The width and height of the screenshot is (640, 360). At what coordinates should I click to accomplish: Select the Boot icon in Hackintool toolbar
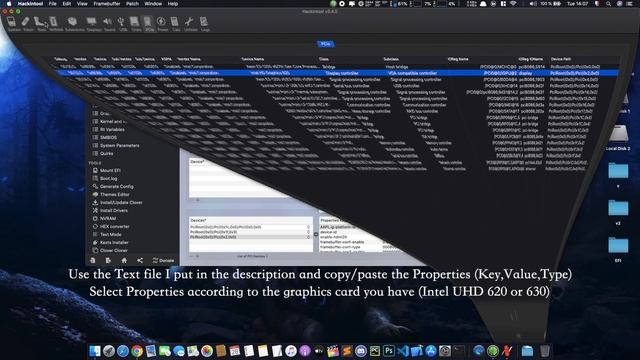click(41, 24)
